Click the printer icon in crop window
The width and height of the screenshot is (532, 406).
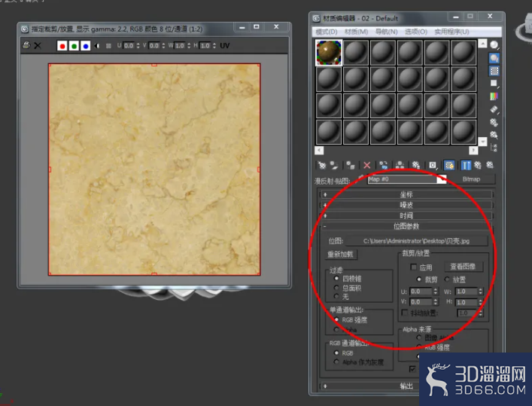click(x=26, y=45)
